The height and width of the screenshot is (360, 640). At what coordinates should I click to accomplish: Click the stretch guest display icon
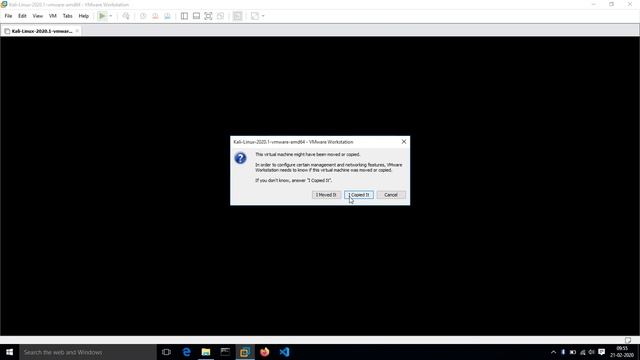point(255,16)
